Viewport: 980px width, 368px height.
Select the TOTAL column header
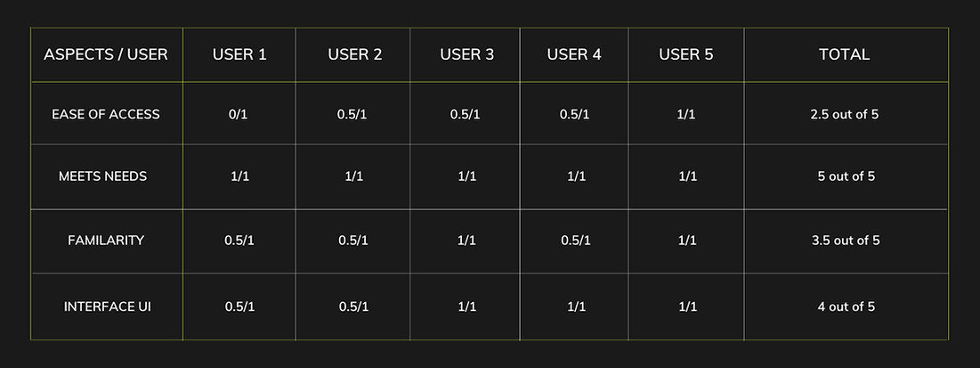(844, 54)
